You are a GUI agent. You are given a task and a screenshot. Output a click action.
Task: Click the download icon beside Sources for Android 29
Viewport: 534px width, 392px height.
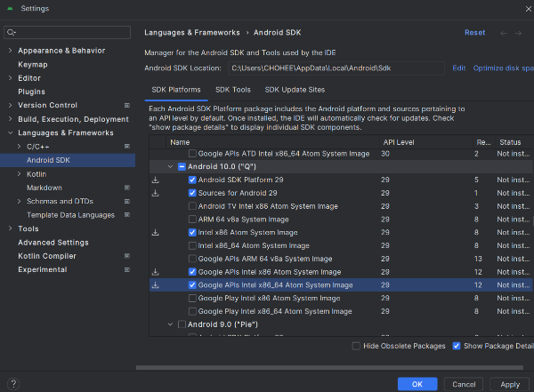(155, 193)
